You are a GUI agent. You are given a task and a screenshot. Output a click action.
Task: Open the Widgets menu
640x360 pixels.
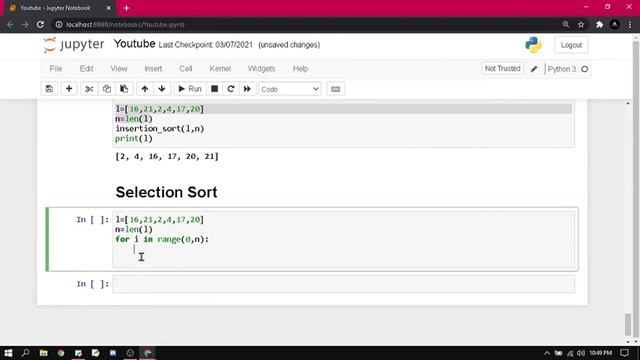tap(262, 69)
